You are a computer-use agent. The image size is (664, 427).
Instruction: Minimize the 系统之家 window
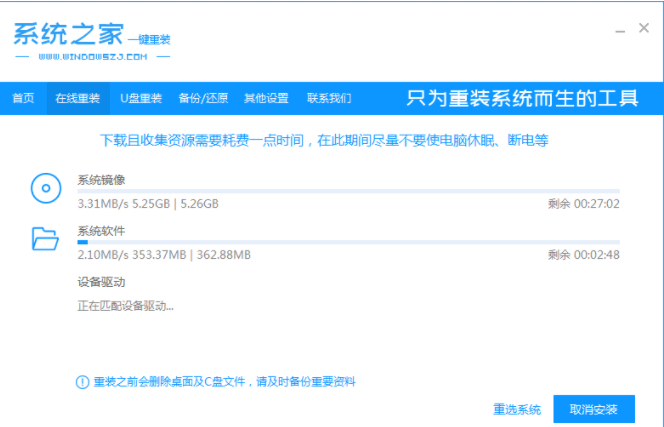pos(616,30)
